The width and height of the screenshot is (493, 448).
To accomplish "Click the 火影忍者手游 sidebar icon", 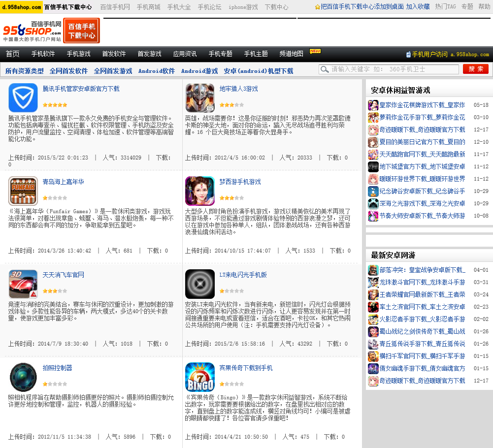I will coord(373,319).
